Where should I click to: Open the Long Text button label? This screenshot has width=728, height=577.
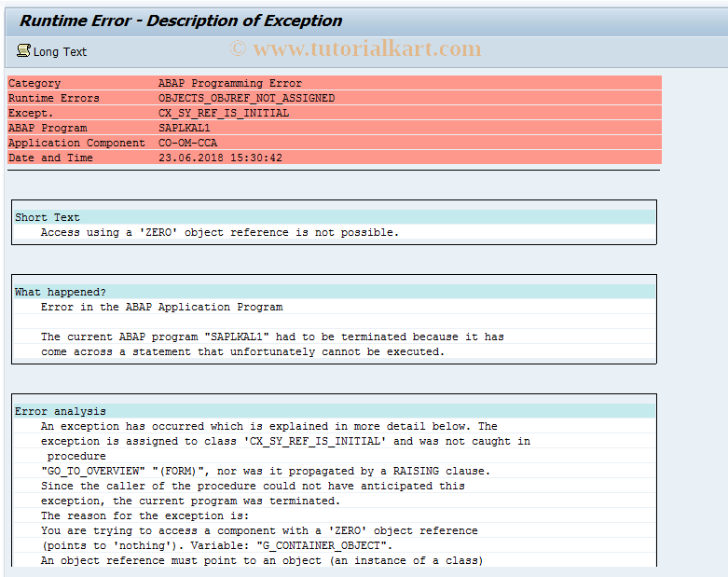coord(60,52)
